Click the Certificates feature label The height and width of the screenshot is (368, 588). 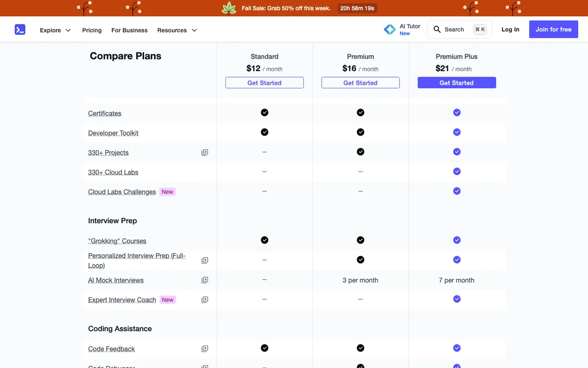(x=104, y=113)
